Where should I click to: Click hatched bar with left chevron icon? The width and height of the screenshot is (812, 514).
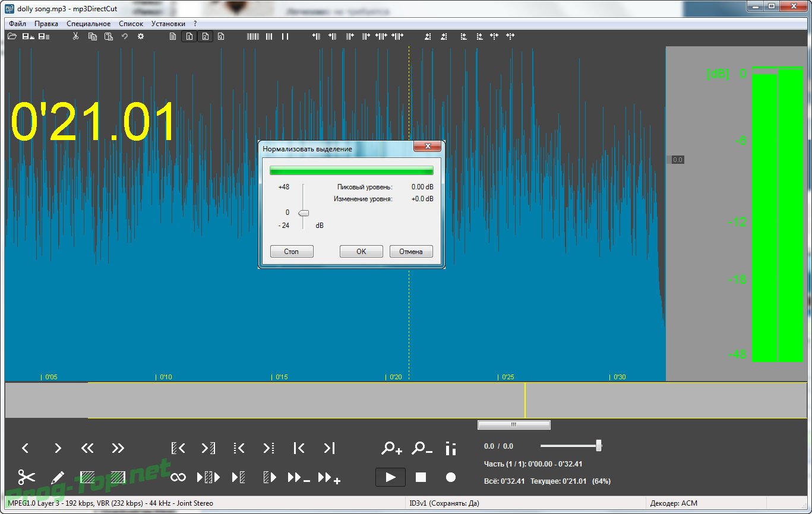point(178,448)
